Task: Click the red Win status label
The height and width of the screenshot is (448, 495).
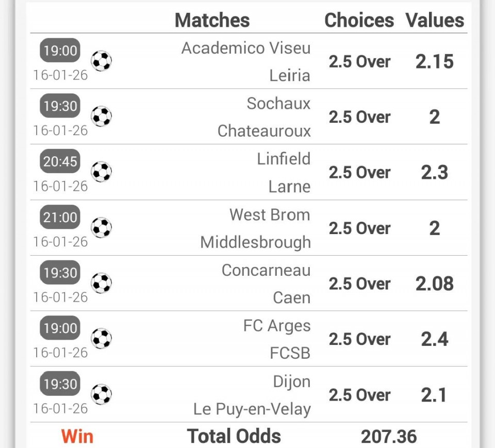Action: 77,436
